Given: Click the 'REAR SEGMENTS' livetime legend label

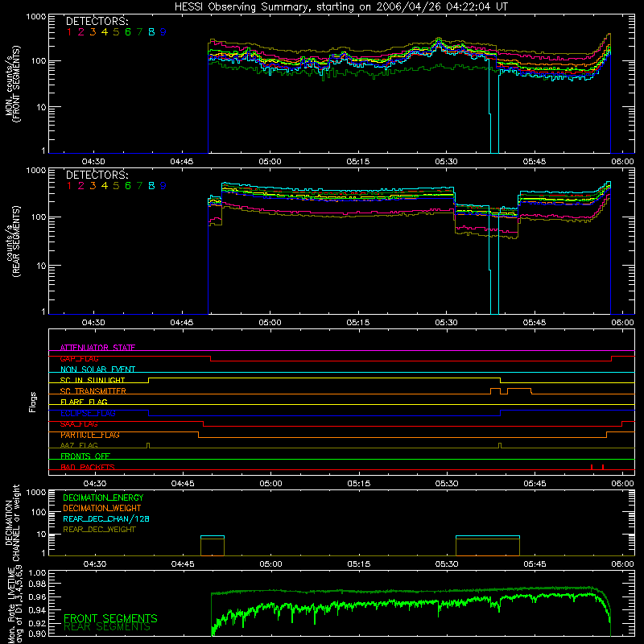Looking at the screenshot, I should tap(107, 627).
